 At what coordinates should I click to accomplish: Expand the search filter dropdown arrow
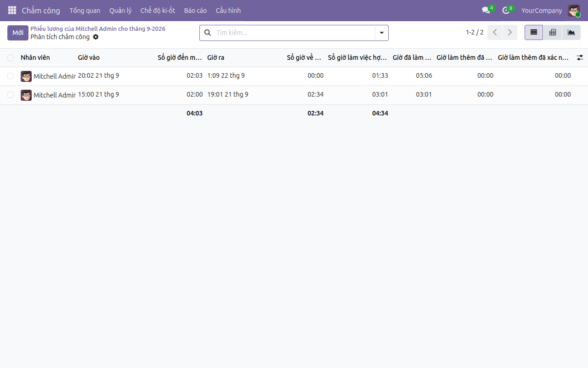(382, 33)
